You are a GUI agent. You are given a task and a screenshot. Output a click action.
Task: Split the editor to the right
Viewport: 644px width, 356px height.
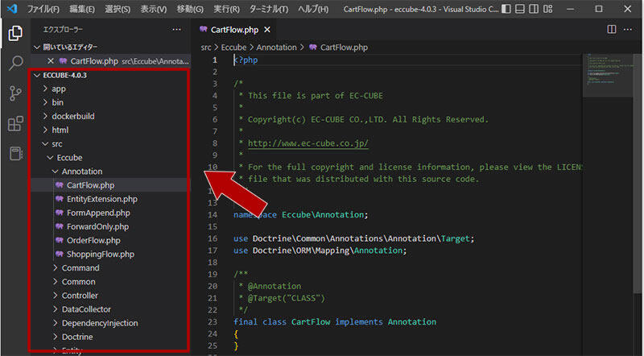pyautogui.click(x=612, y=29)
